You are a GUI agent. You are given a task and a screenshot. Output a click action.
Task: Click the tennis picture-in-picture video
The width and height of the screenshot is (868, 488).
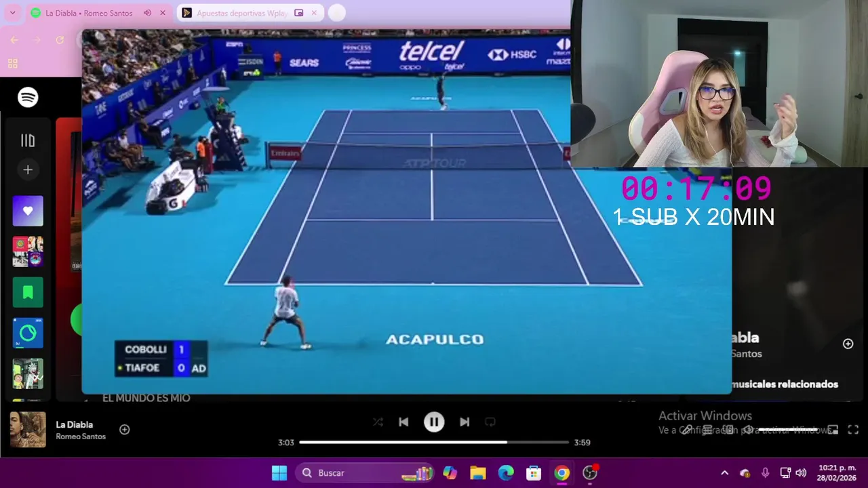[407, 211]
